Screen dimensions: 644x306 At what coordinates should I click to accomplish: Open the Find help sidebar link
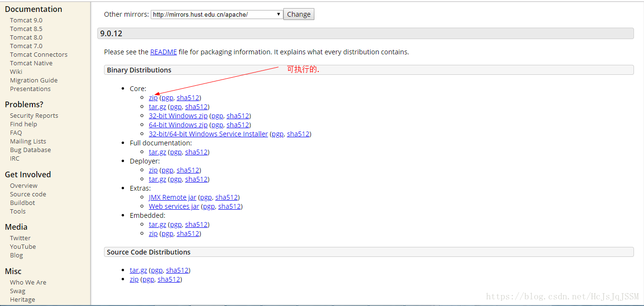[x=23, y=124]
